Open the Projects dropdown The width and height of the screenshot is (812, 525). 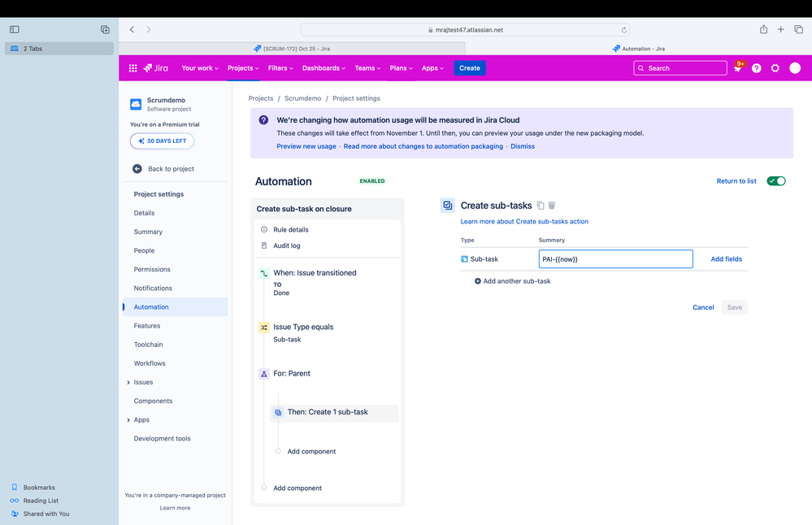click(243, 67)
